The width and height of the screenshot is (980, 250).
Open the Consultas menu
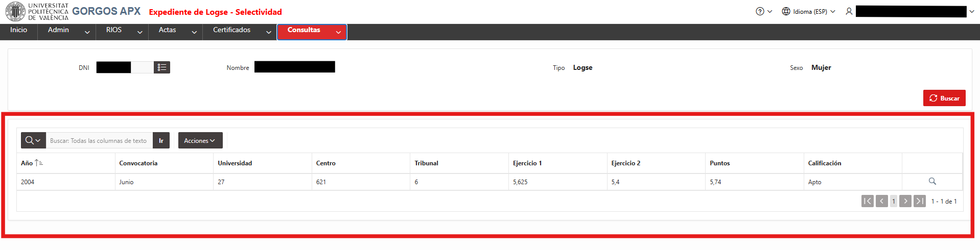[x=312, y=32]
